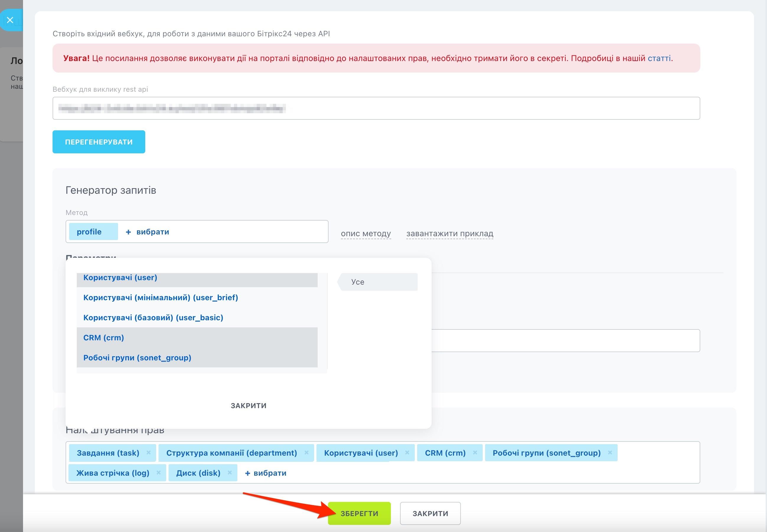Open permissions selector + вибрати
Screen dimensions: 767x532
pos(266,473)
